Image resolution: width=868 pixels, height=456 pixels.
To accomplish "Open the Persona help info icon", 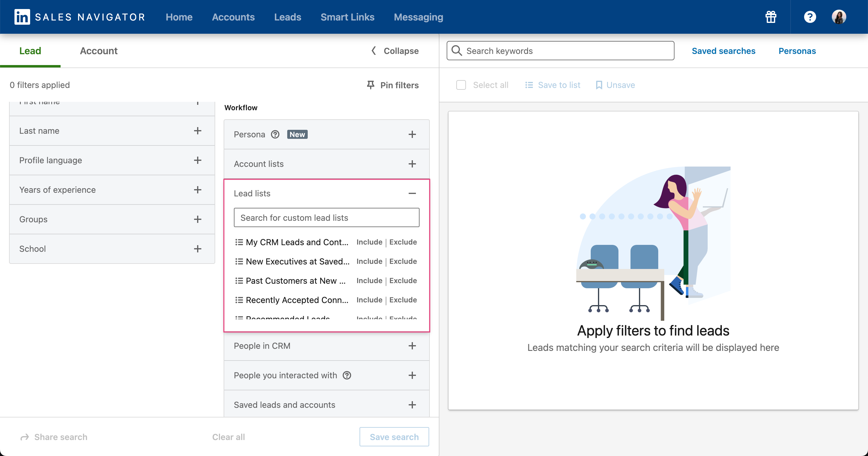I will coord(275,134).
